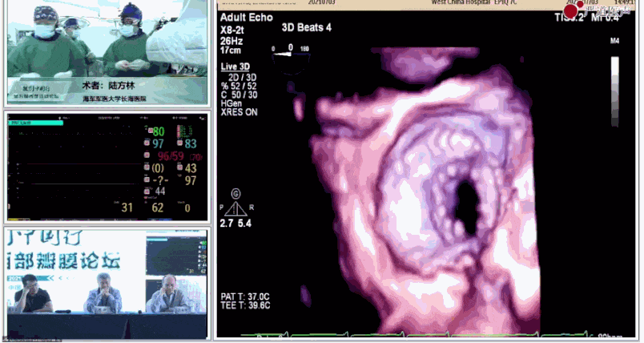
Task: Click the yellow value 0 at monitor bottom right
Action: [x=187, y=208]
